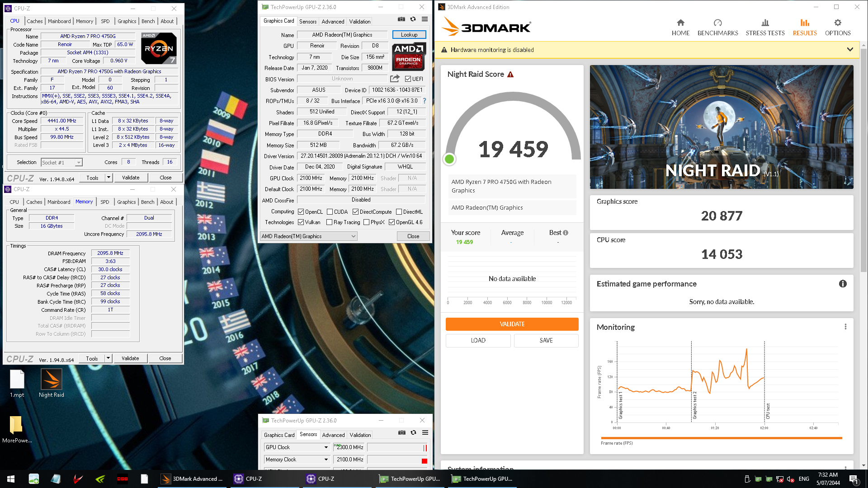This screenshot has width=868, height=488.
Task: Click Night Raid benchmark thumbnail image
Action: (722, 127)
